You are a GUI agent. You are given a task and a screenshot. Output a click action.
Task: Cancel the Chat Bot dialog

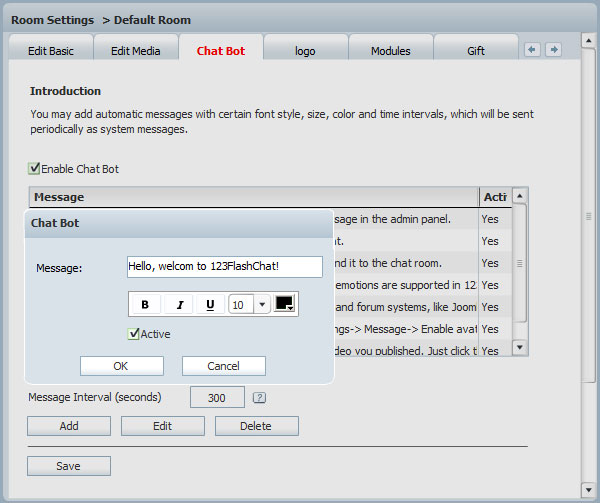tap(223, 366)
